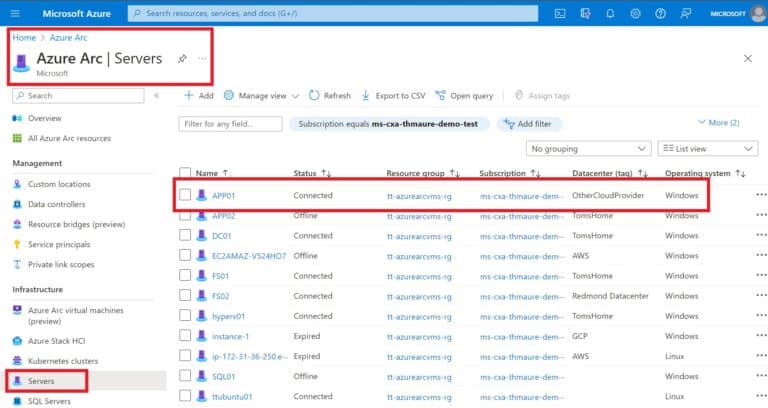This screenshot has height=408, width=768.
Task: Open row options for APP01
Action: click(761, 195)
